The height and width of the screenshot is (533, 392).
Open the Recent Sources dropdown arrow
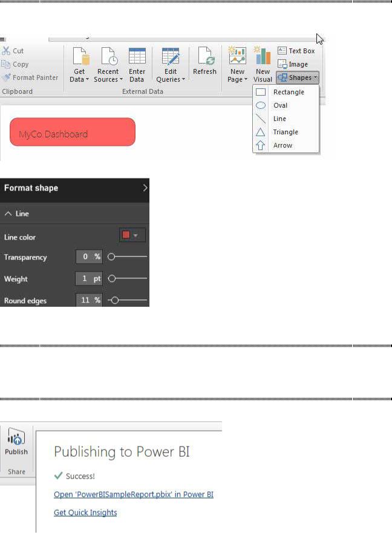tap(121, 79)
